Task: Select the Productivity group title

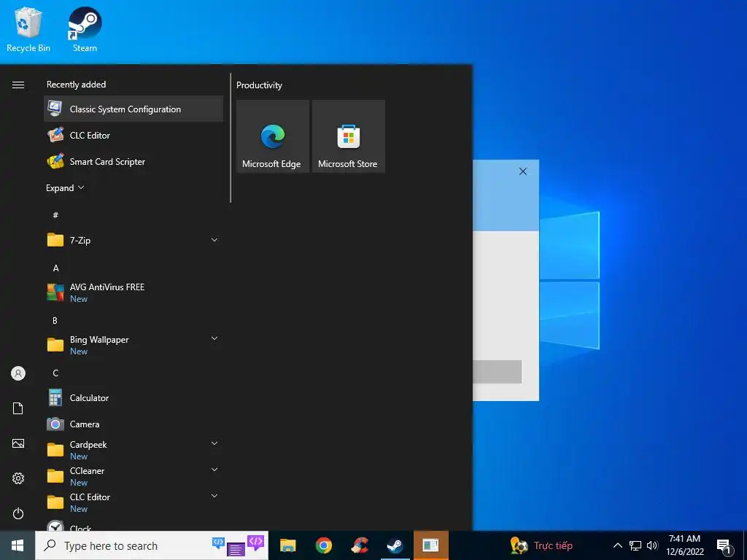Action: [x=259, y=85]
